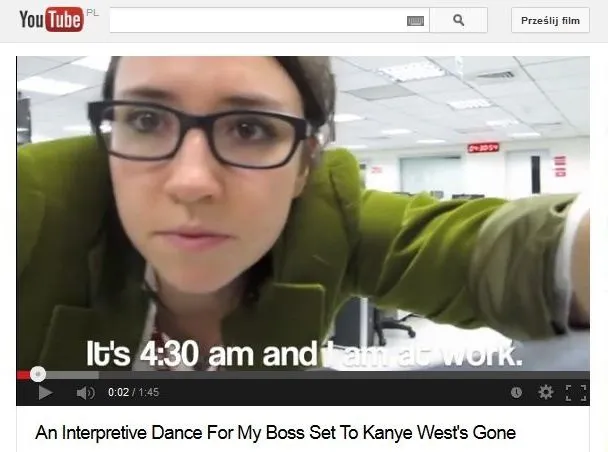The image size is (608, 452).
Task: Mute the video using the speaker icon
Action: 85,393
